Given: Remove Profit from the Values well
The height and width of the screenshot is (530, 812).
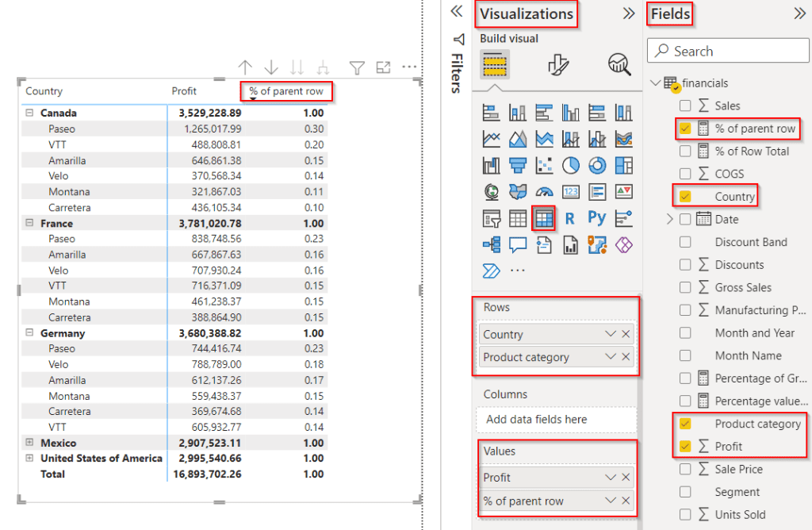Looking at the screenshot, I should [x=626, y=477].
